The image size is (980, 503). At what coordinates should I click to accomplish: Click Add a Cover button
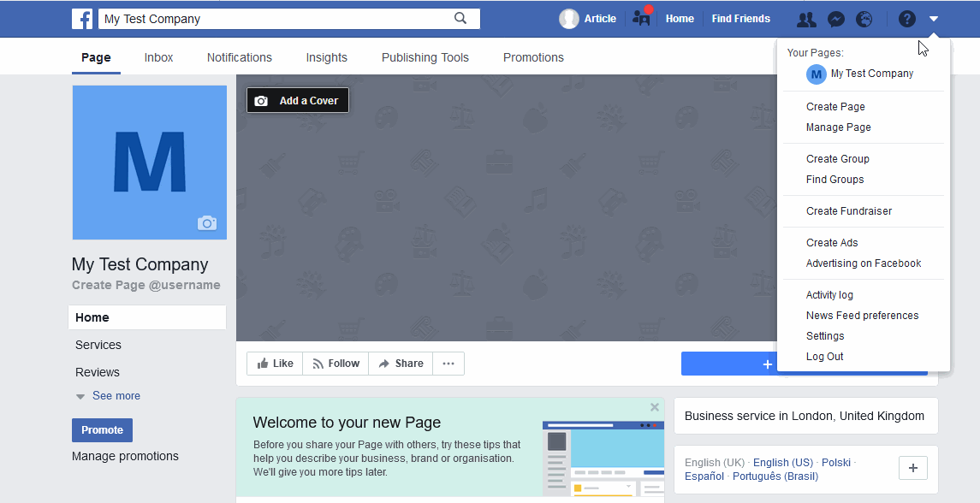(x=298, y=101)
